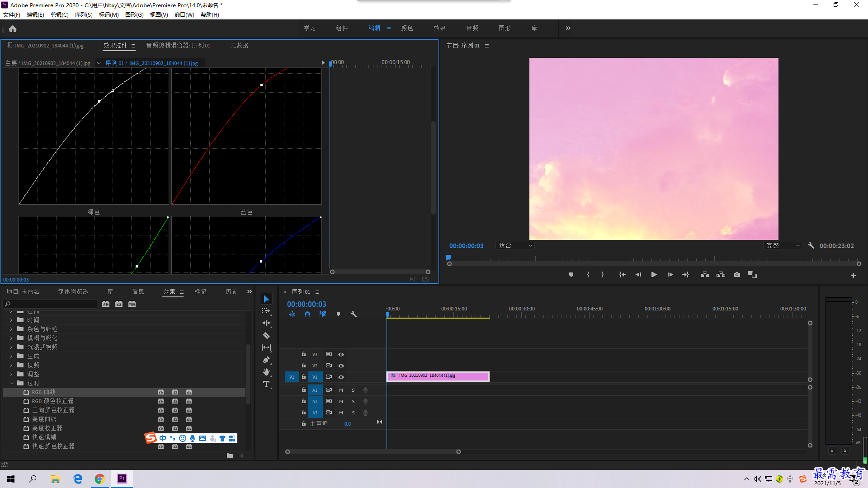Screen dimensions: 868x488
Task: Select RGB 曲线 effect
Action: pyautogui.click(x=43, y=392)
